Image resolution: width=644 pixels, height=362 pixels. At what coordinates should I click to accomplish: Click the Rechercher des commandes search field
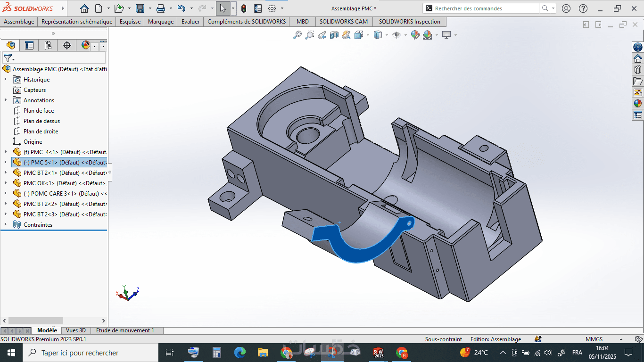click(486, 8)
